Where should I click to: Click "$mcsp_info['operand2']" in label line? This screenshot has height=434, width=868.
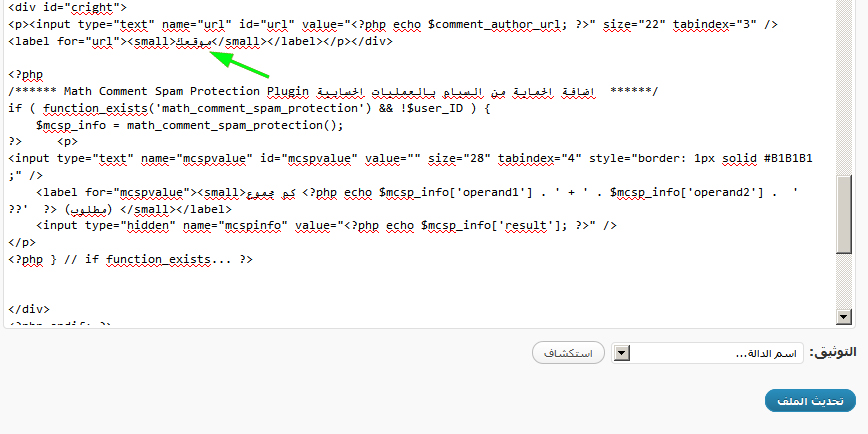coord(686,192)
